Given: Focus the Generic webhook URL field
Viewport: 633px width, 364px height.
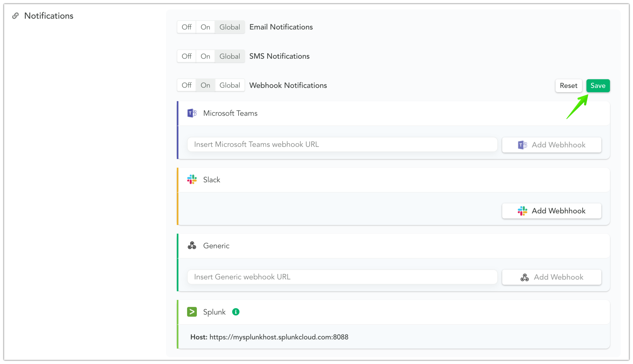Looking at the screenshot, I should 342,277.
